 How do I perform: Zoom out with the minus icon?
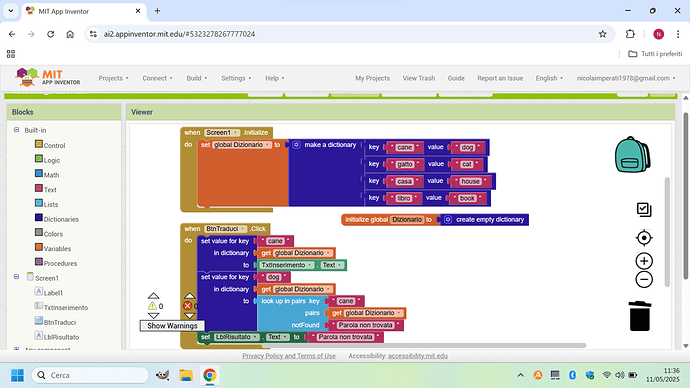644,279
